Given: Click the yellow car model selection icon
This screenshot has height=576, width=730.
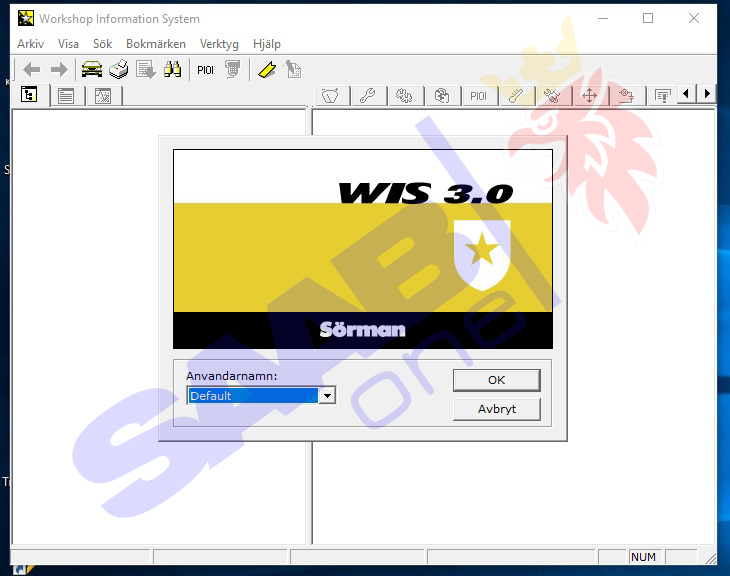Looking at the screenshot, I should (92, 70).
